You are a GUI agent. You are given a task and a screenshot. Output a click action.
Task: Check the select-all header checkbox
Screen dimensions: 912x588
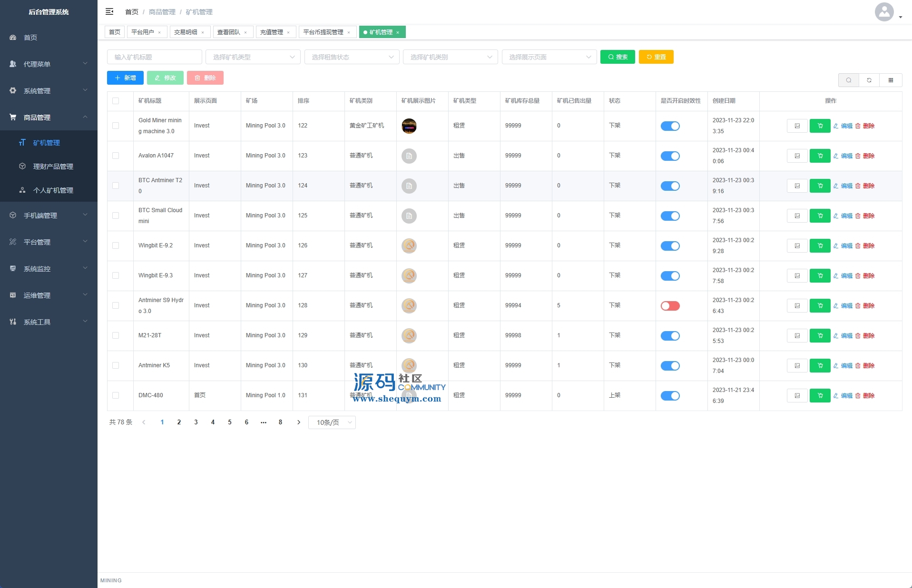click(x=116, y=101)
